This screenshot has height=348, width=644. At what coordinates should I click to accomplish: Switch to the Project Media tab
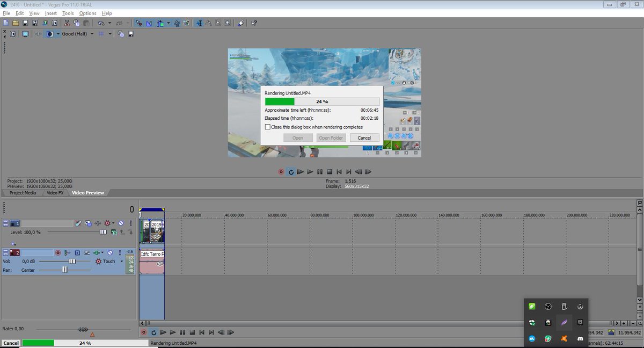pos(21,192)
